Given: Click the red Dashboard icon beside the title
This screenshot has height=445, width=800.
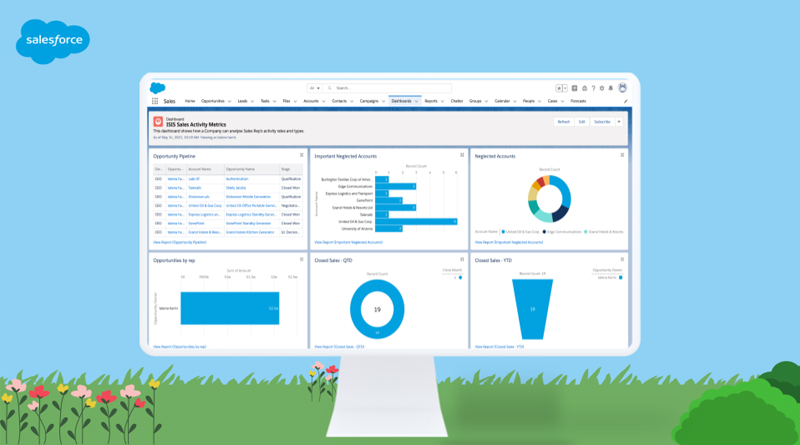Looking at the screenshot, I should tap(158, 121).
